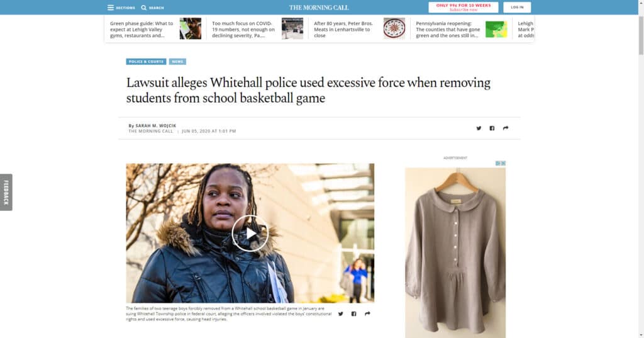Select the Police & Courts tag
Viewport: 644px width, 338px height.
[146, 62]
